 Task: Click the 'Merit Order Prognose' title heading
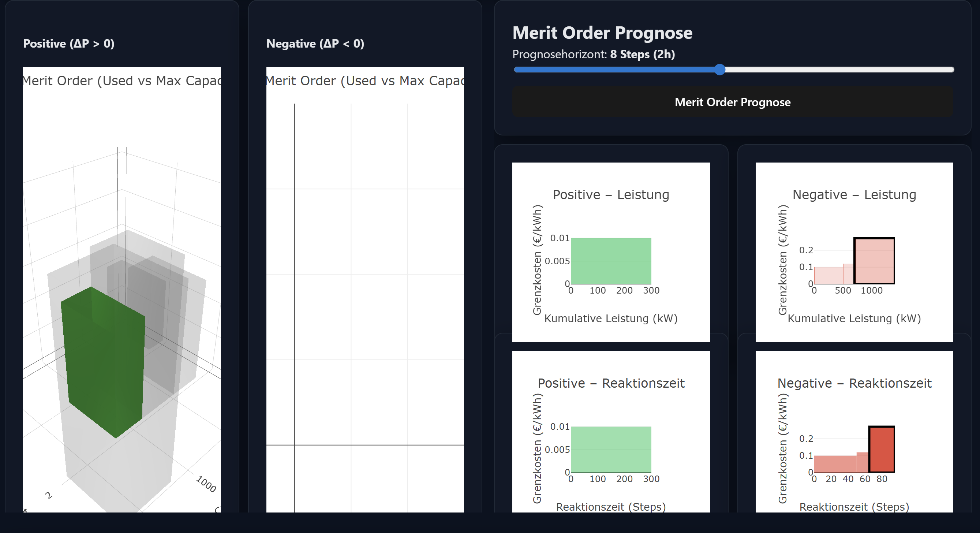coord(602,33)
